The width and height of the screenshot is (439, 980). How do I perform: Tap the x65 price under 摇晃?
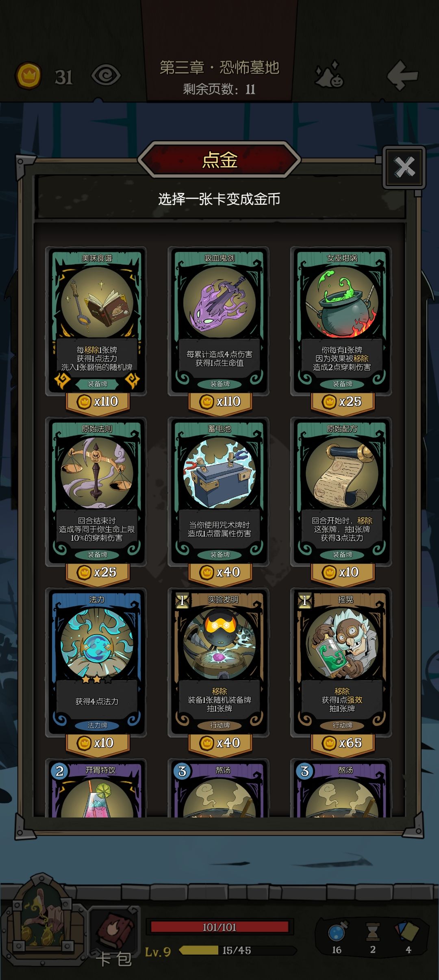click(x=342, y=743)
